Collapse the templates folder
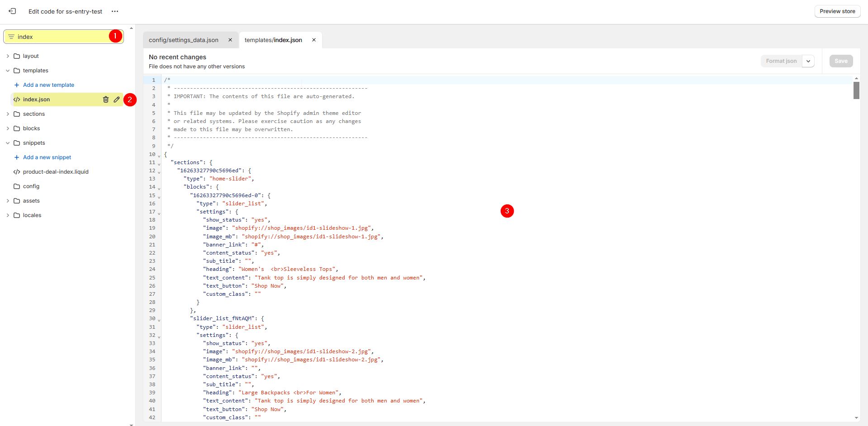This screenshot has width=868, height=426. point(8,71)
